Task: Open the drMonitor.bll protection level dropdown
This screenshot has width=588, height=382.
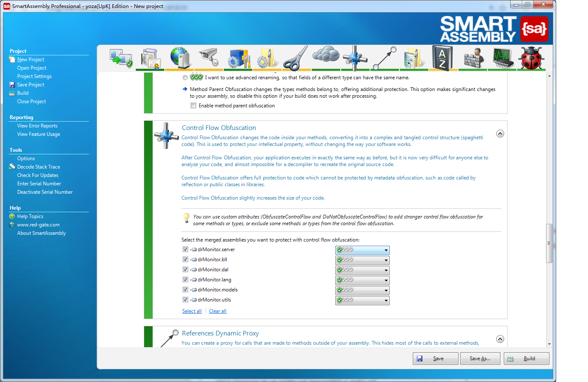Action: click(363, 260)
